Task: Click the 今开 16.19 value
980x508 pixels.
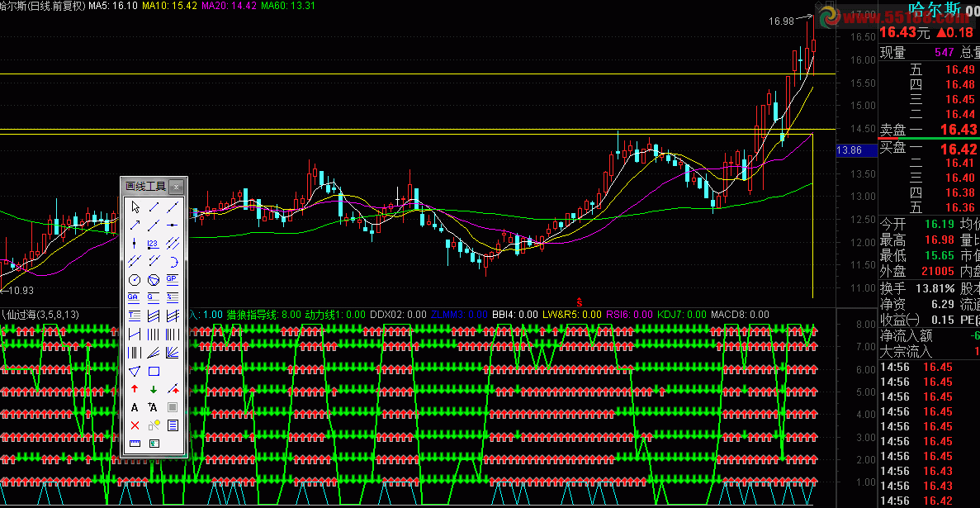Action: (x=939, y=224)
